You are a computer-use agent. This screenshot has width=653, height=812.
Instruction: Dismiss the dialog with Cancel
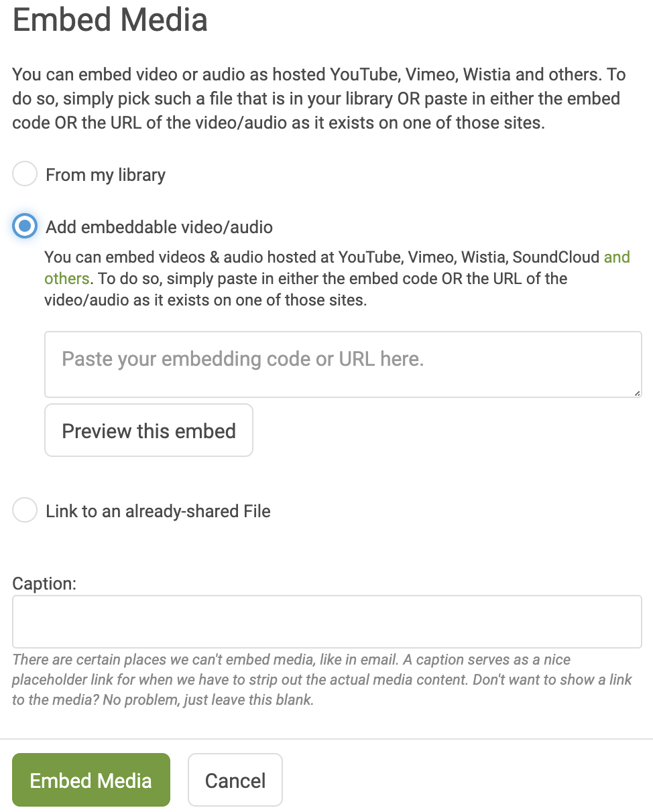tap(235, 780)
